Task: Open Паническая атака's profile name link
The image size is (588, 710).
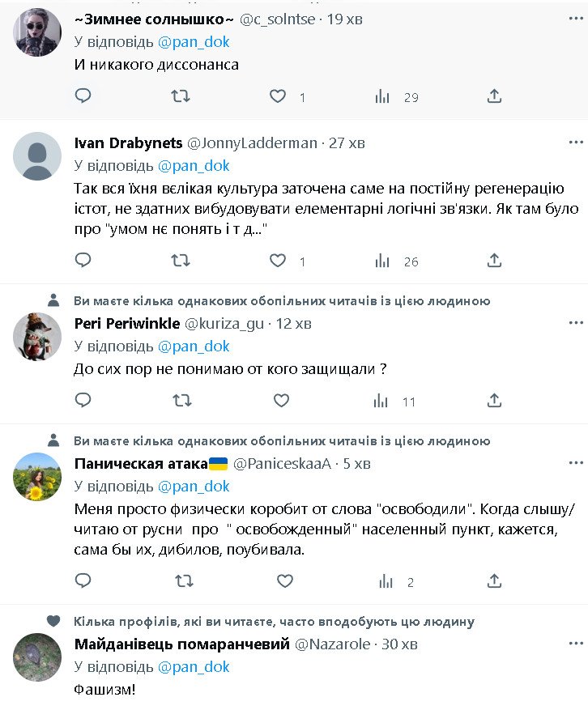Action: click(x=141, y=464)
